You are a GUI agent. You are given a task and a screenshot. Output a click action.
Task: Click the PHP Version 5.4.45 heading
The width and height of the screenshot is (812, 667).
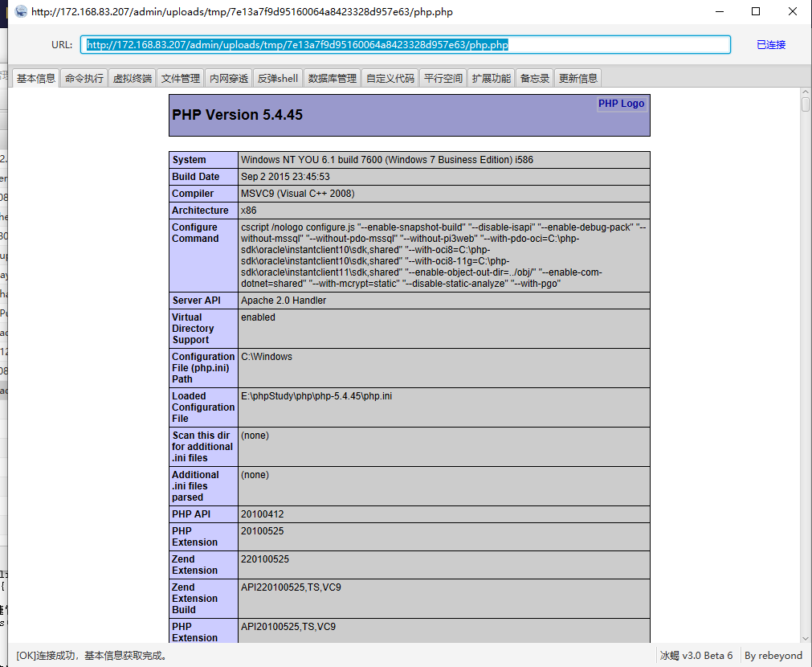pyautogui.click(x=237, y=115)
